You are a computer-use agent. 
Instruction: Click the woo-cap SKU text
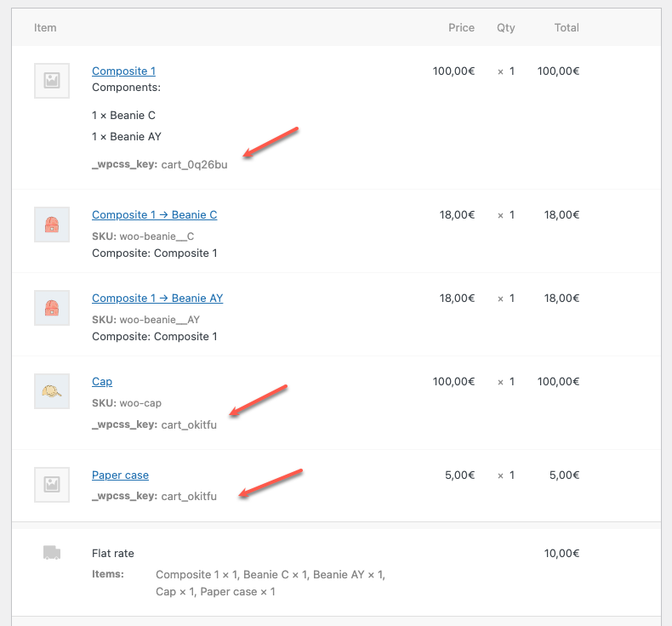pyautogui.click(x=140, y=403)
